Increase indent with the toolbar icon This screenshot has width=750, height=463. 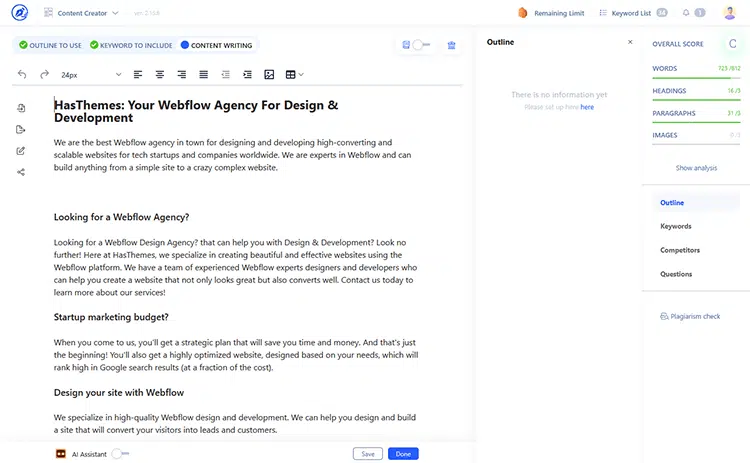(x=246, y=75)
